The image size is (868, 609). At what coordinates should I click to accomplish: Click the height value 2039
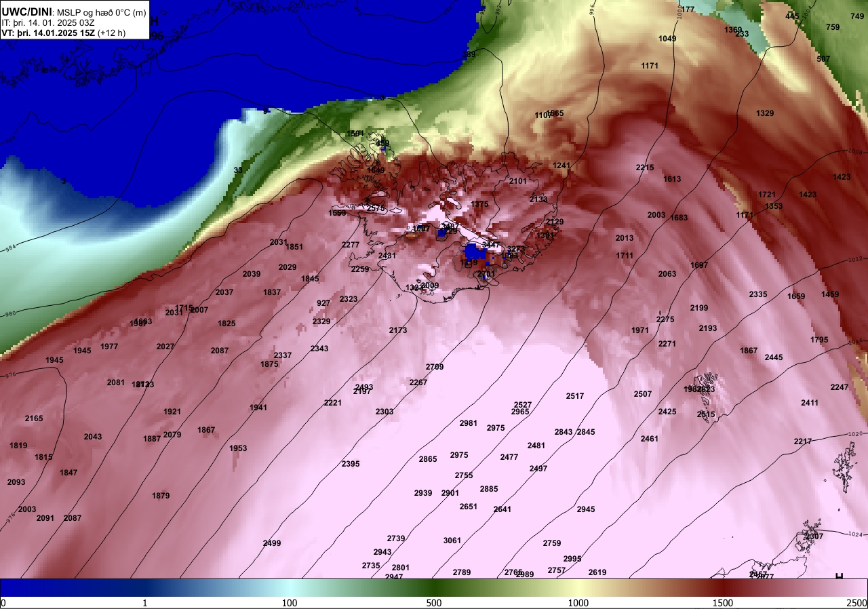tap(252, 274)
